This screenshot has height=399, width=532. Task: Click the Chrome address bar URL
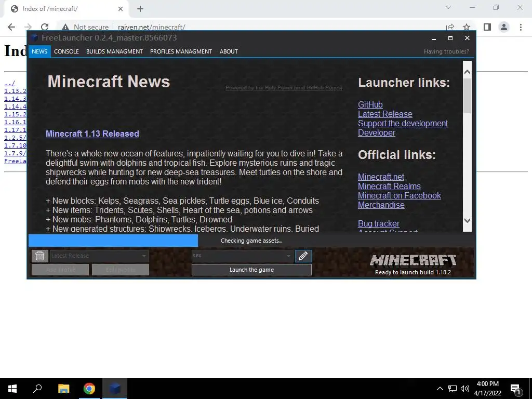pos(152,27)
